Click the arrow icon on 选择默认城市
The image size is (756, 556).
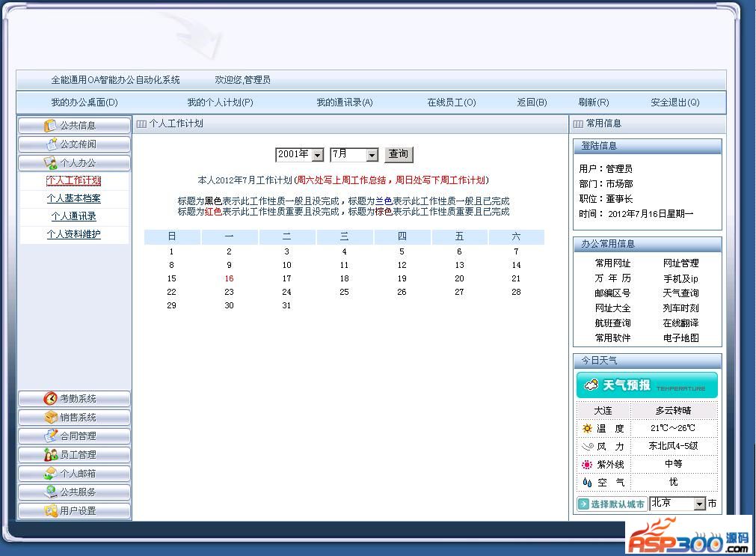click(584, 504)
